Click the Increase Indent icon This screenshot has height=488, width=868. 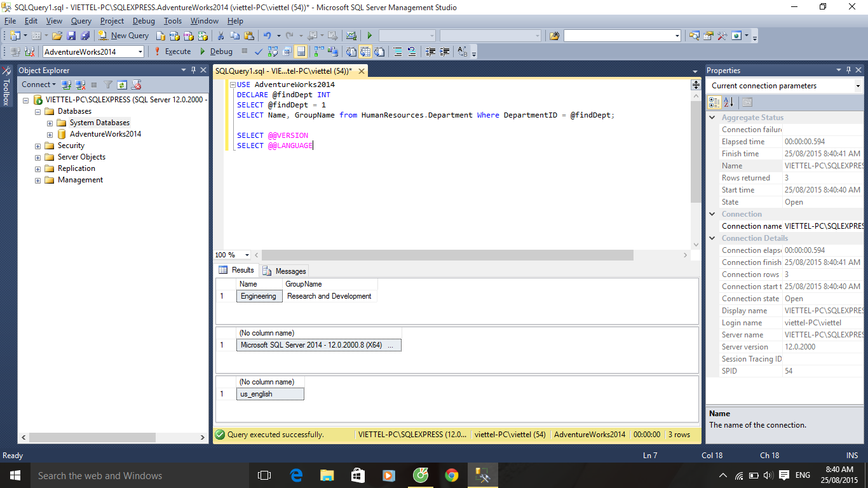tap(445, 51)
